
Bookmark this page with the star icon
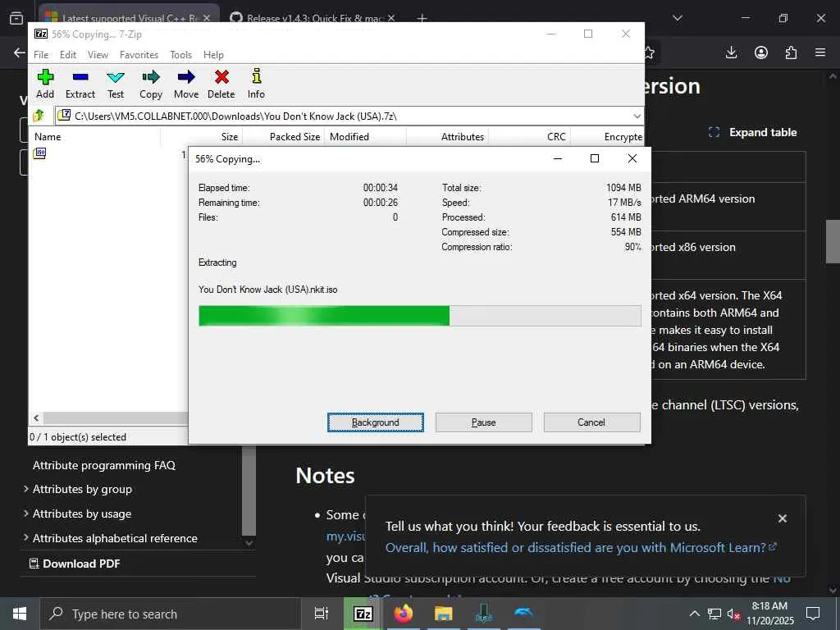pos(650,52)
